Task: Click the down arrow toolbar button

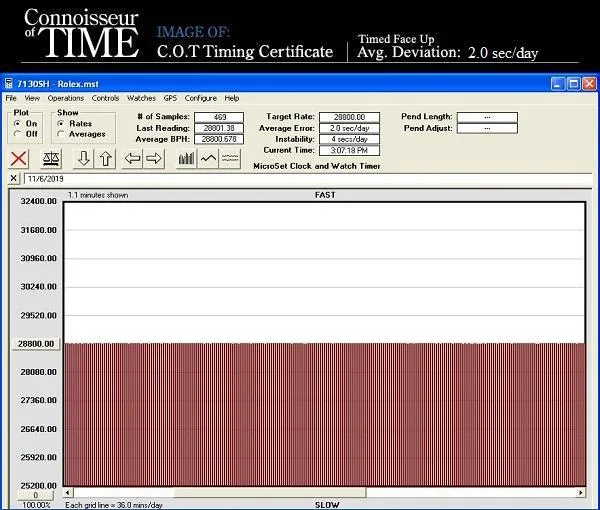Action: (x=84, y=158)
